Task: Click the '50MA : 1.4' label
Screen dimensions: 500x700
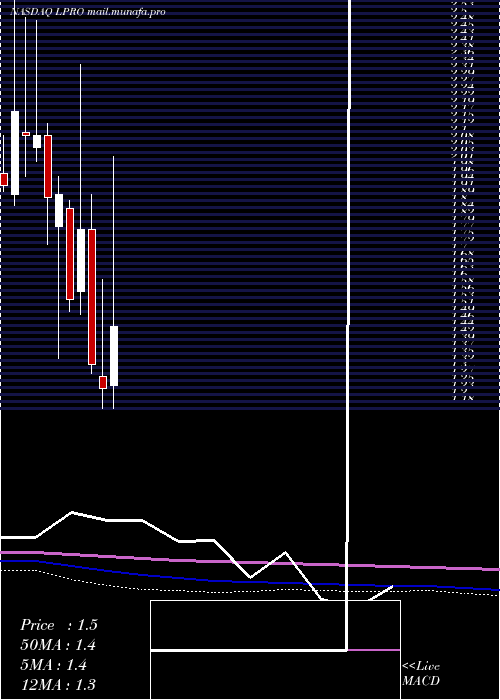Action: (58, 645)
